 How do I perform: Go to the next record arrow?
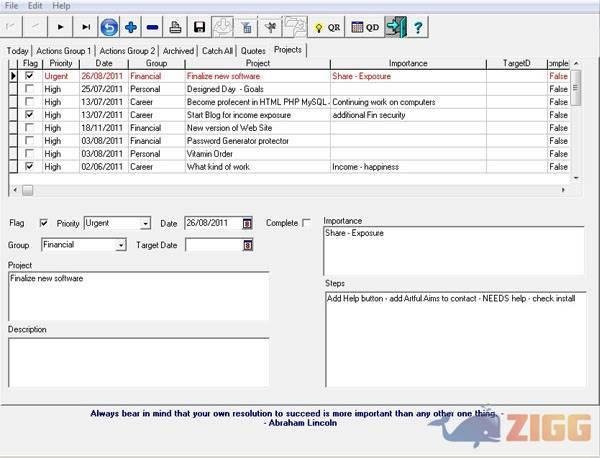click(61, 27)
